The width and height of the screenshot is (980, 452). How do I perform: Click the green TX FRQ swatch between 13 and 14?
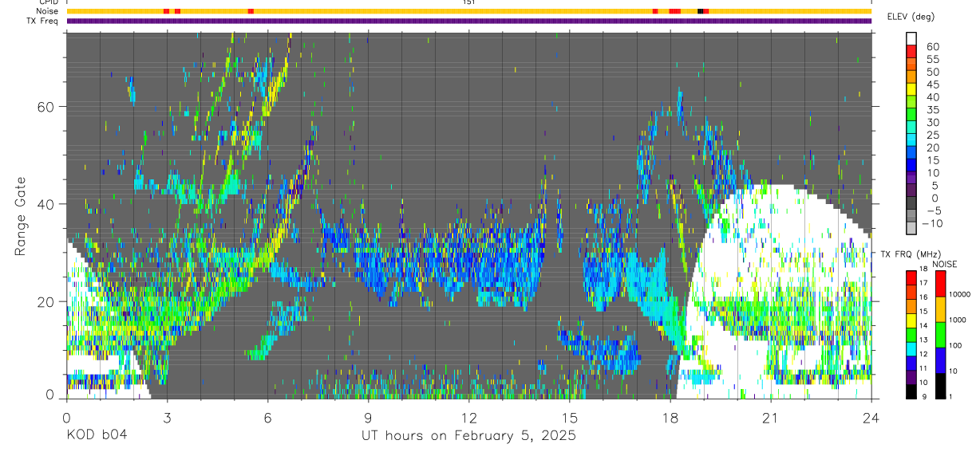click(911, 333)
